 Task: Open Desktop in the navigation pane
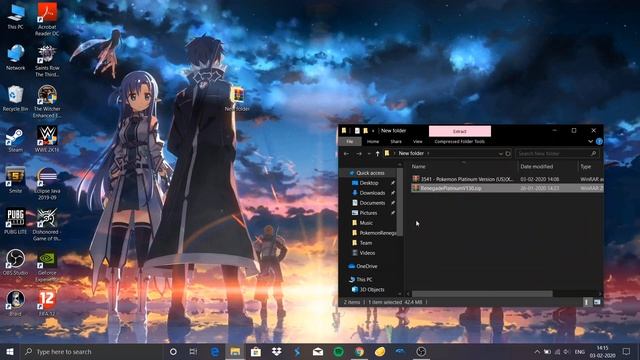pyautogui.click(x=369, y=183)
